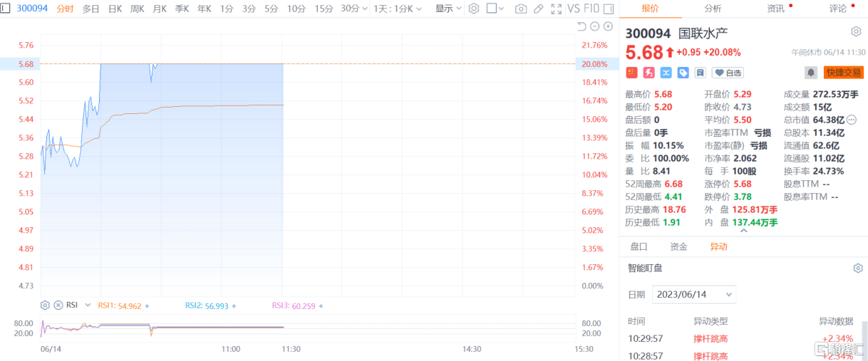The image size is (868, 361).
Task: Open chart settings gear in toolbar
Action: (x=474, y=9)
